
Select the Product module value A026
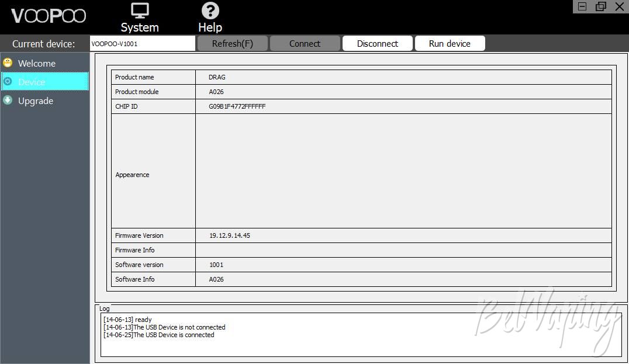tap(216, 92)
